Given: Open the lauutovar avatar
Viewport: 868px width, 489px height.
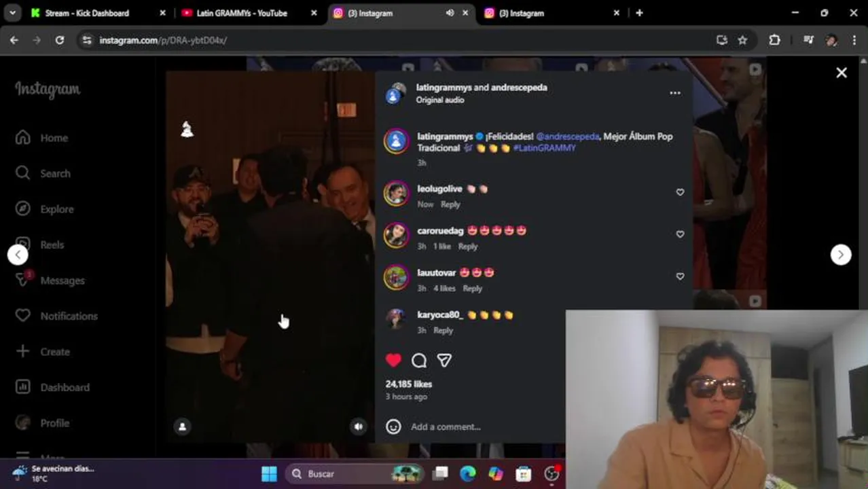Looking at the screenshot, I should point(396,278).
